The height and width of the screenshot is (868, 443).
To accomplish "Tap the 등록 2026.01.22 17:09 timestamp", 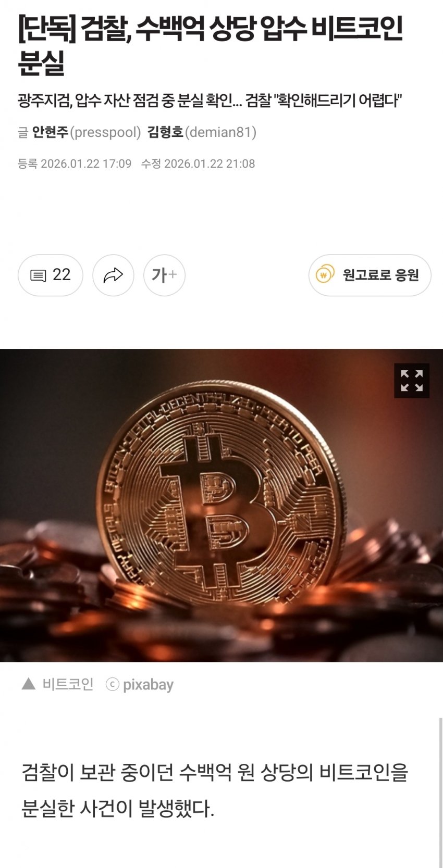I will 75,163.
